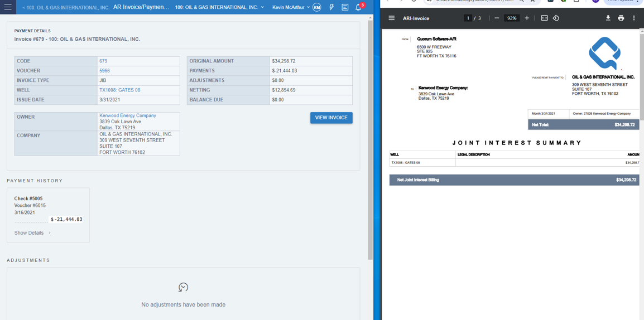
Task: Open voucher 5966 link
Action: pyautogui.click(x=105, y=71)
